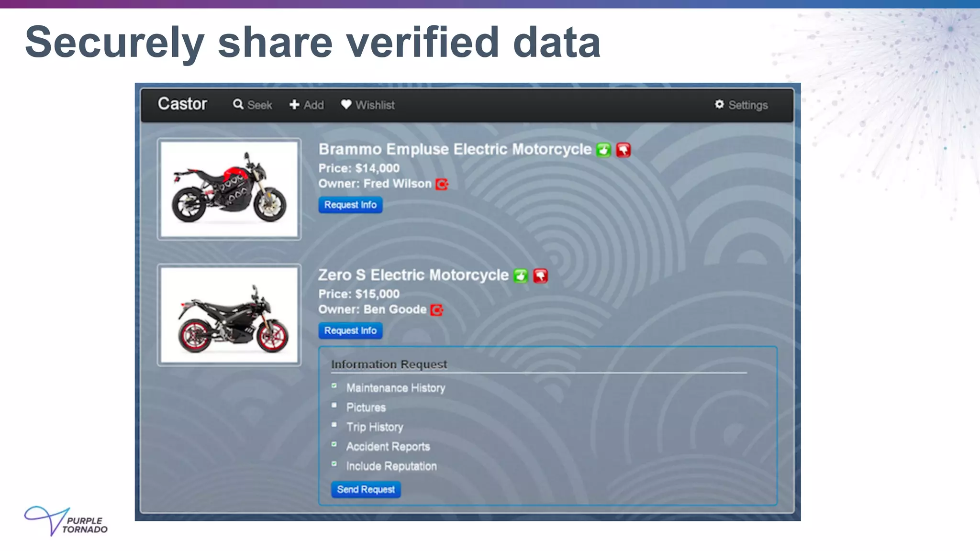Select the Zero S motorcycle thumbnail
Screen dimensions: 980x551
coord(229,315)
